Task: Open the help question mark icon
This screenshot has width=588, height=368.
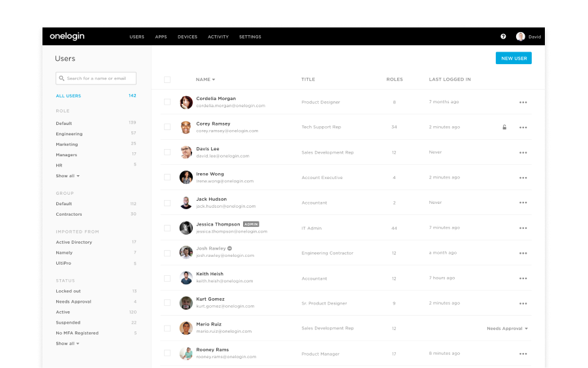Action: 503,37
